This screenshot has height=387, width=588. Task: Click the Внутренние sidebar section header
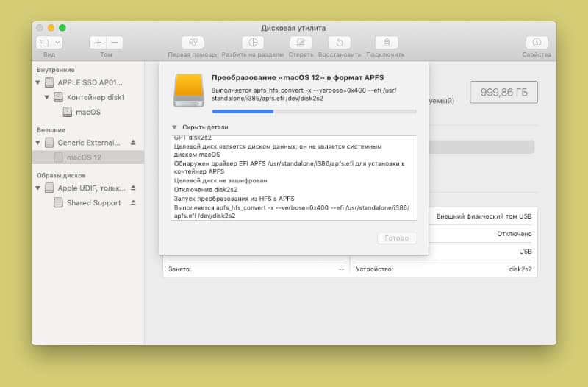[56, 70]
